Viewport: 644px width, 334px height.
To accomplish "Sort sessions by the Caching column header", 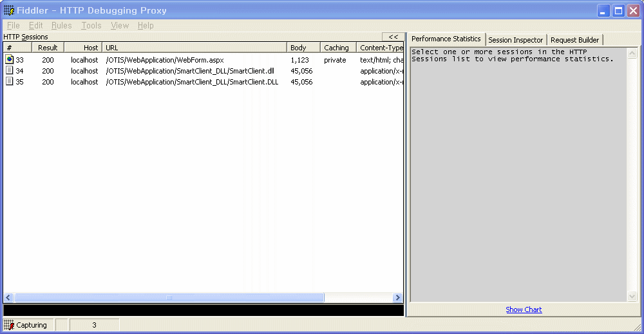I will 338,48.
